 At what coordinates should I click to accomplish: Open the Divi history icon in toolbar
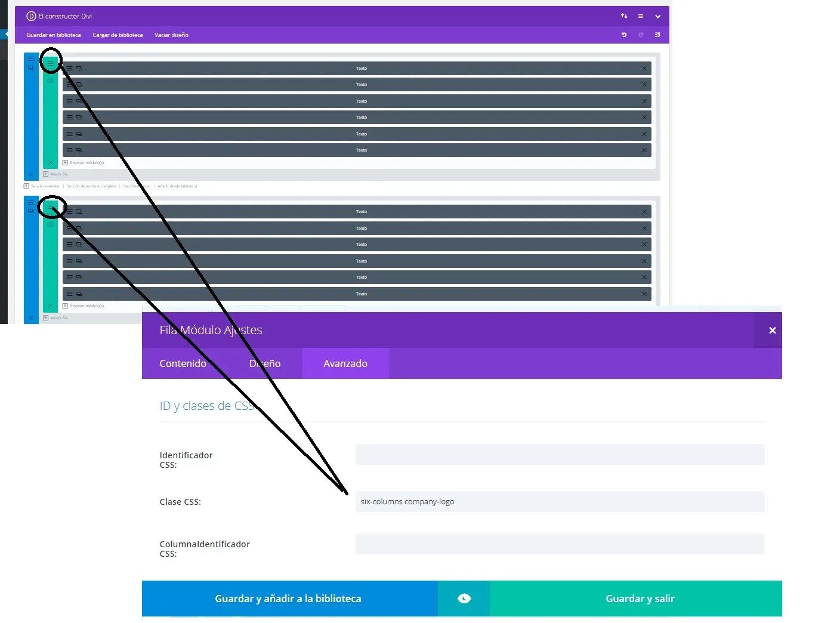click(657, 35)
